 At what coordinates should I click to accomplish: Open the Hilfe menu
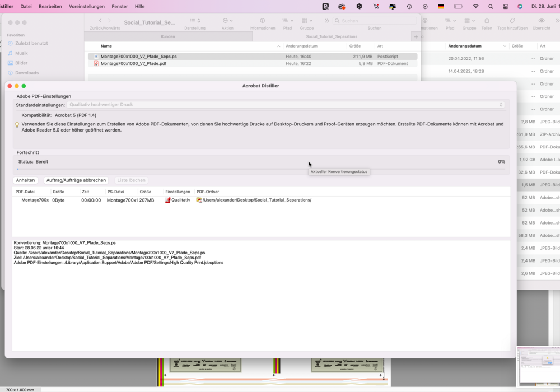[139, 6]
